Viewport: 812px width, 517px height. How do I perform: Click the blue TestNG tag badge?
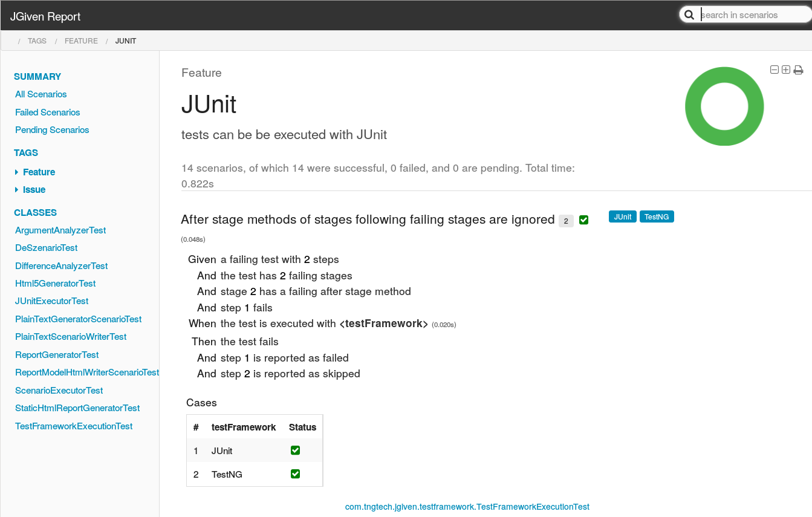click(657, 216)
